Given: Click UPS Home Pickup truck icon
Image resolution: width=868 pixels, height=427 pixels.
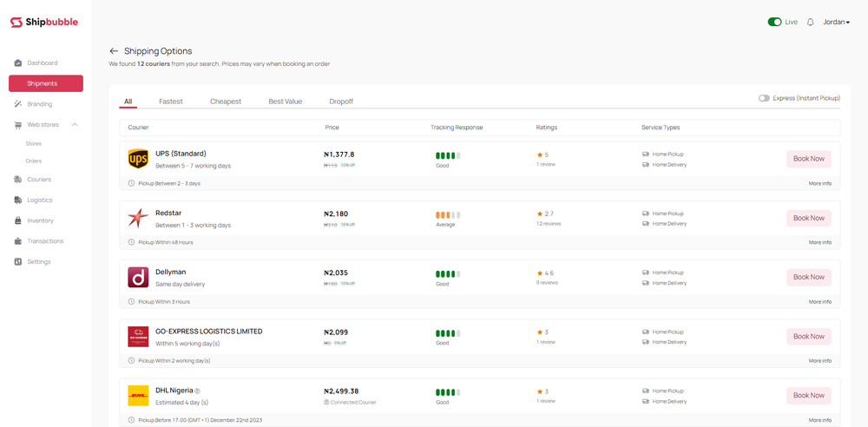Looking at the screenshot, I should [x=646, y=154].
